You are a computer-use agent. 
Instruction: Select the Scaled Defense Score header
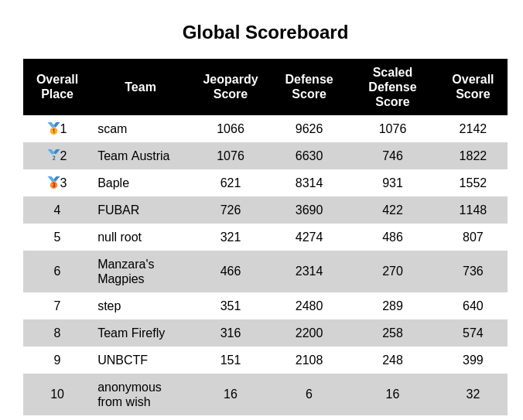pyautogui.click(x=392, y=87)
